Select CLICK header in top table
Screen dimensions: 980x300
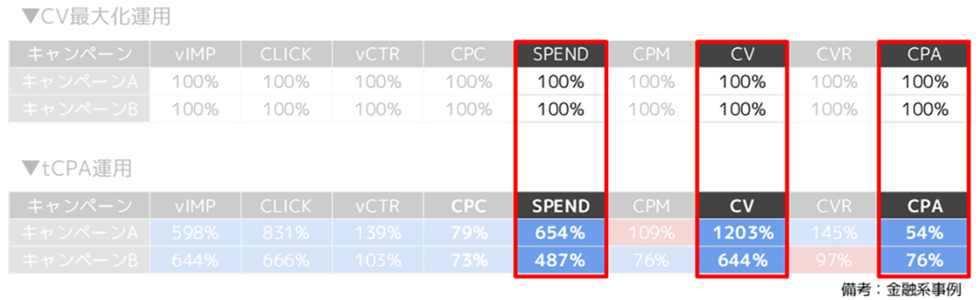pos(287,55)
